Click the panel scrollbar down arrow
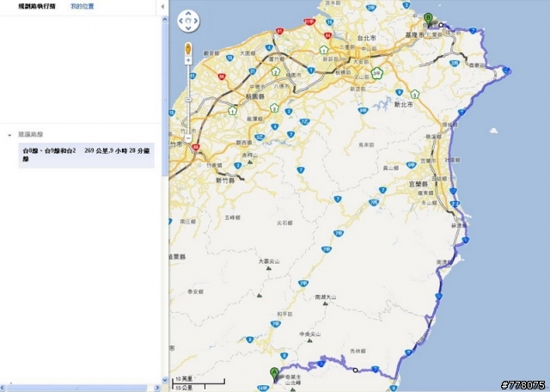Viewport: 550px width, 392px height. (x=165, y=380)
